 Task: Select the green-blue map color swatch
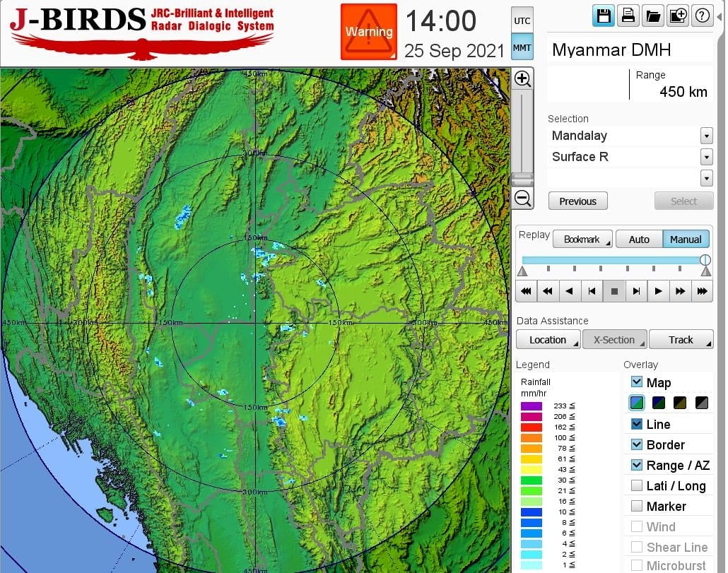click(637, 403)
